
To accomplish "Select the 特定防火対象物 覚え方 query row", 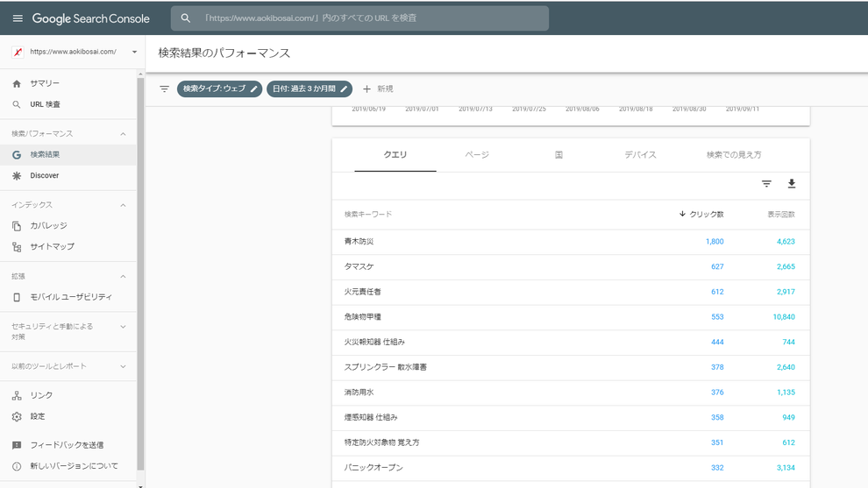I will [x=571, y=442].
